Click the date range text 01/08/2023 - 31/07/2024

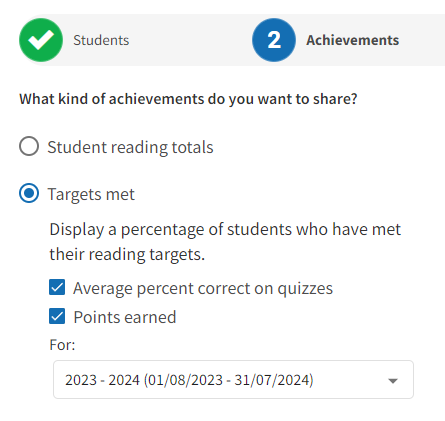229,380
